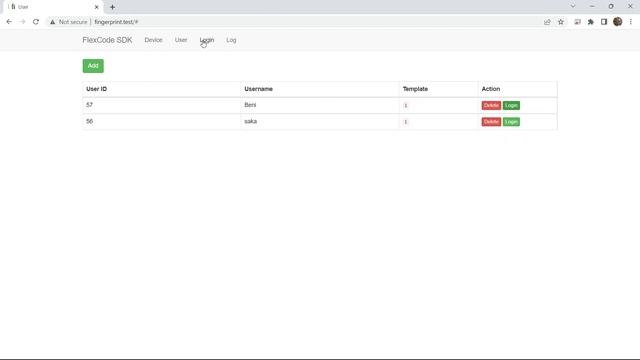Open the Chrome profile avatar
640x360 pixels.
point(618,22)
